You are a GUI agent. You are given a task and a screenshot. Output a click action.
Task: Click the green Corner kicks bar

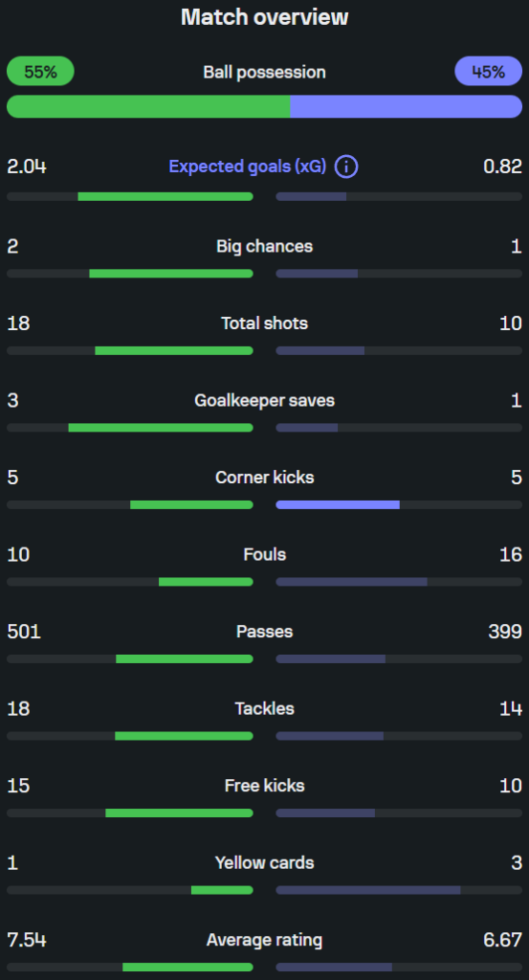191,505
